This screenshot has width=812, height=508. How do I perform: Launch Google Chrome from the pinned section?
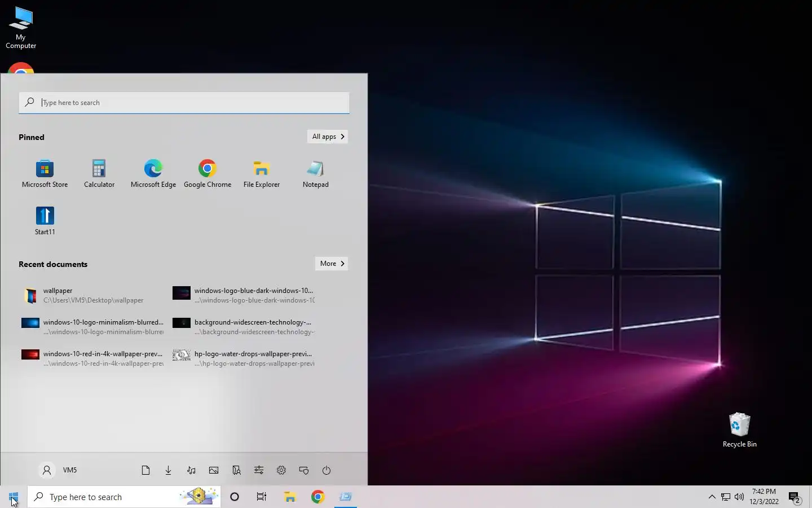click(x=208, y=174)
